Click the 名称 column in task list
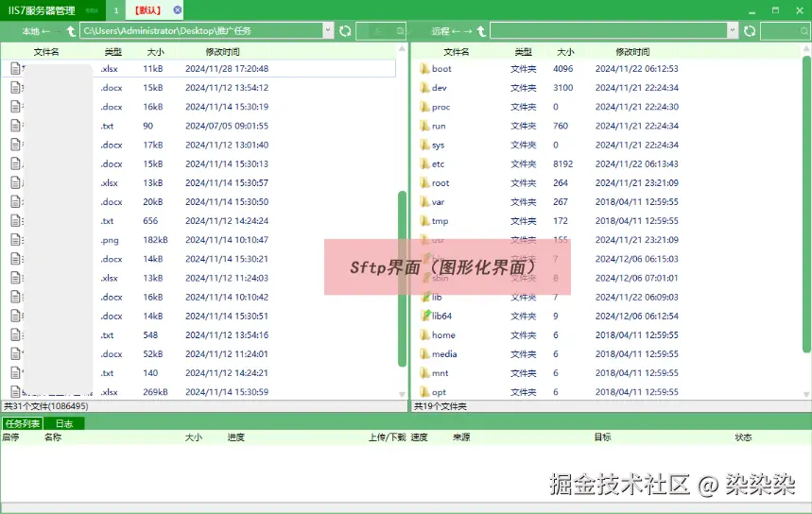The height and width of the screenshot is (514, 812). point(53,437)
